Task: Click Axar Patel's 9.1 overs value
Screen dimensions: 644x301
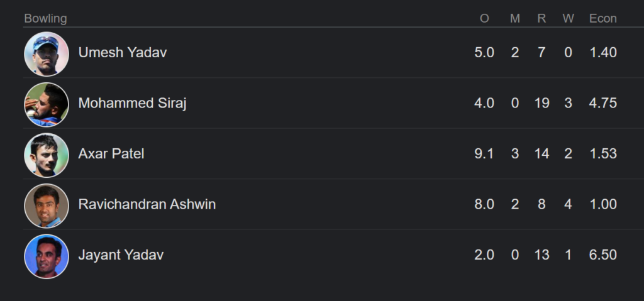Action: pos(484,153)
